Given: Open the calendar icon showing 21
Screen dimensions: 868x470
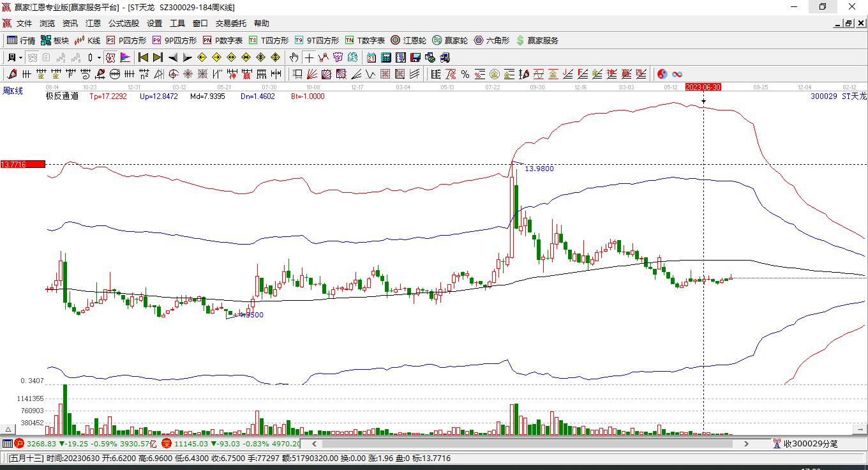Looking at the screenshot, I should pos(371,57).
